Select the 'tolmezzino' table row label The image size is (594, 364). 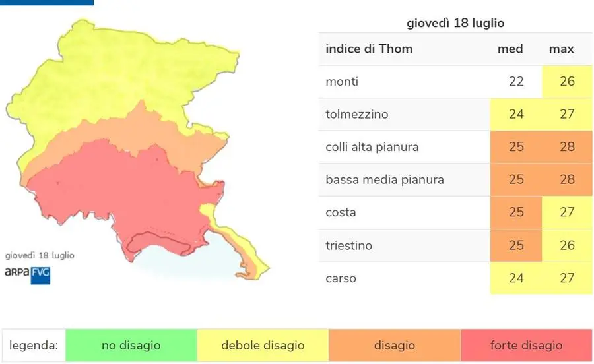[x=357, y=114]
